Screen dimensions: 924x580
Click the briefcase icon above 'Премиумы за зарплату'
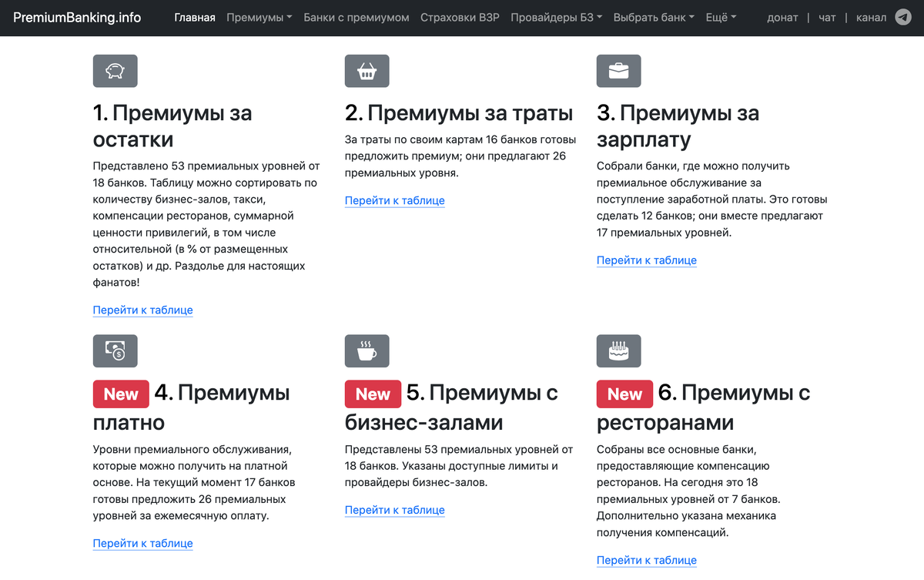point(618,70)
